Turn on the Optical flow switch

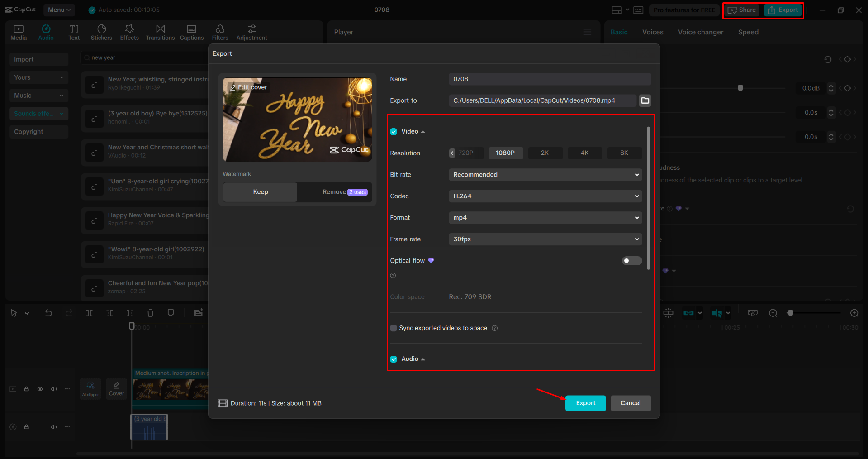631,261
